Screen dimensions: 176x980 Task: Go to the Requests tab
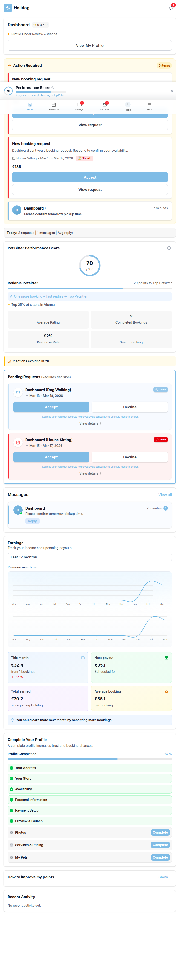click(x=104, y=106)
